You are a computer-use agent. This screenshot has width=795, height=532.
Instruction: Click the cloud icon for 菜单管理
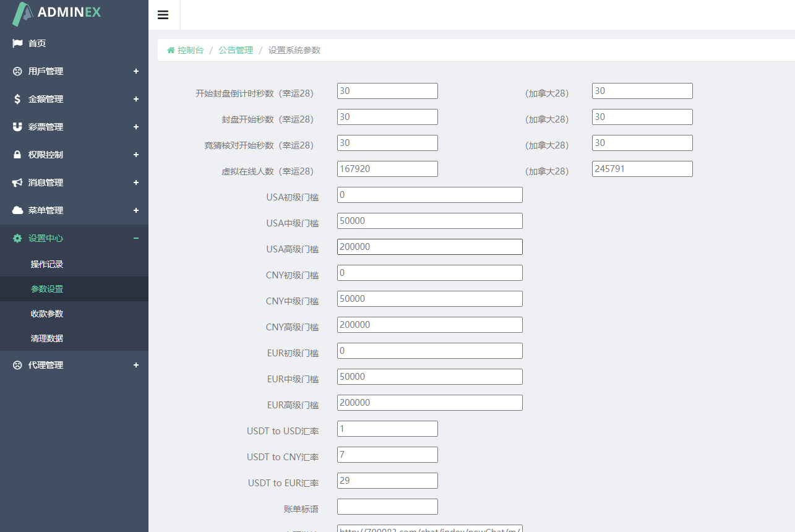point(17,210)
